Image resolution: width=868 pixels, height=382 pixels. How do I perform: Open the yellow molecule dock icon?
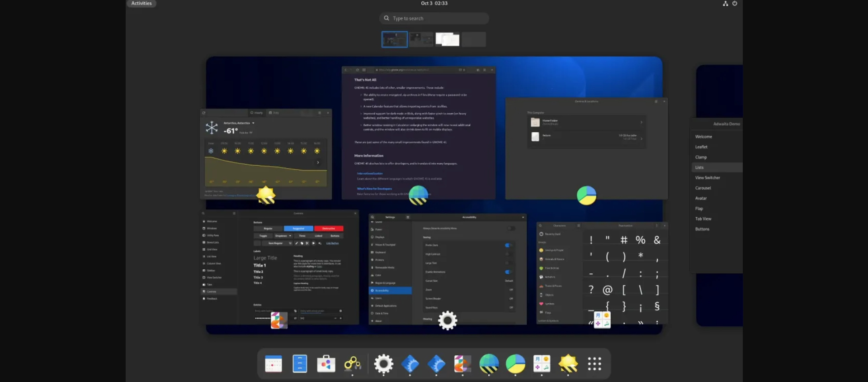point(353,363)
